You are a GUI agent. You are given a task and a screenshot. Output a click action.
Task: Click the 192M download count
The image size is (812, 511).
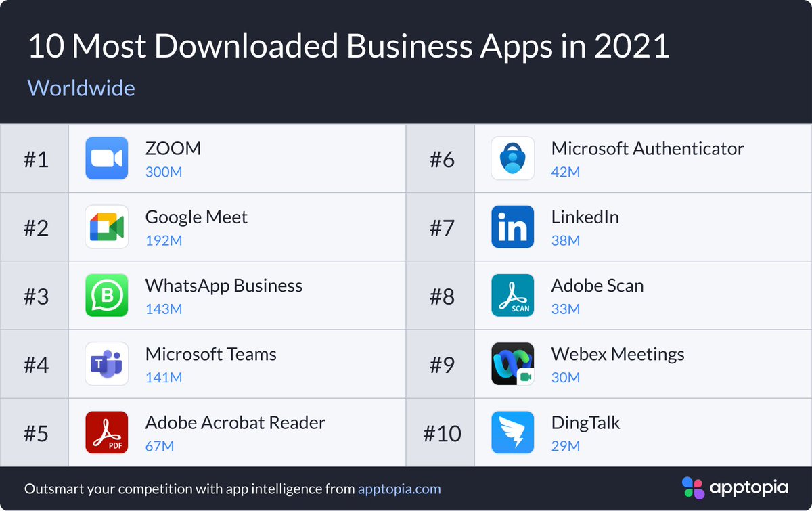point(164,240)
